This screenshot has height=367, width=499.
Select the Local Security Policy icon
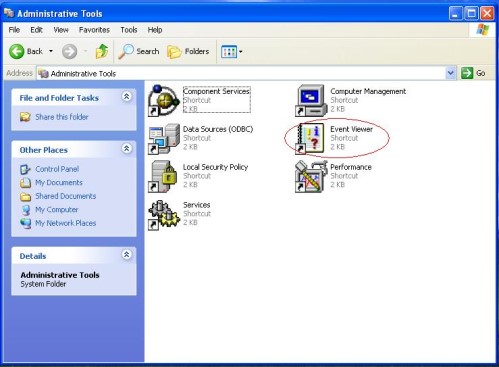[163, 176]
